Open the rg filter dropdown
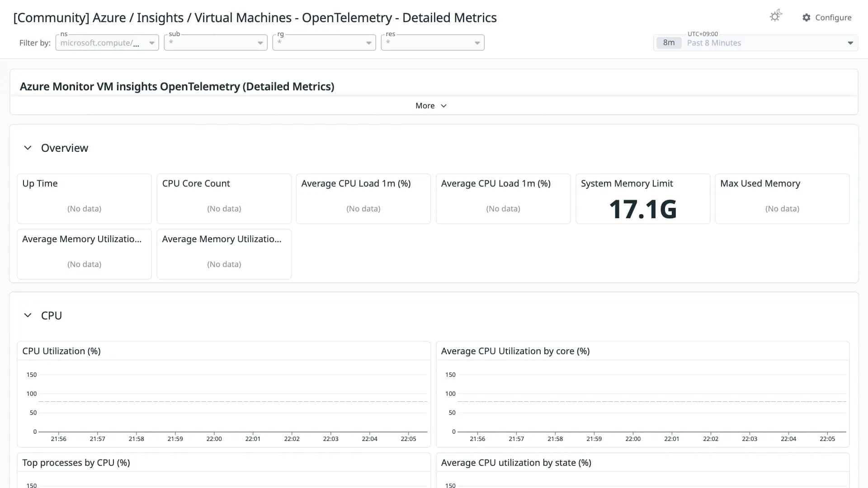 324,43
